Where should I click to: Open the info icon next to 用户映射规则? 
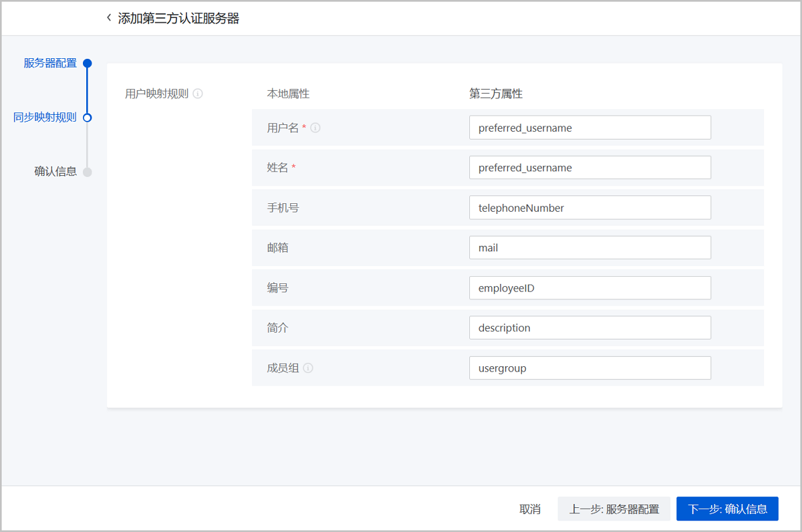pos(198,94)
